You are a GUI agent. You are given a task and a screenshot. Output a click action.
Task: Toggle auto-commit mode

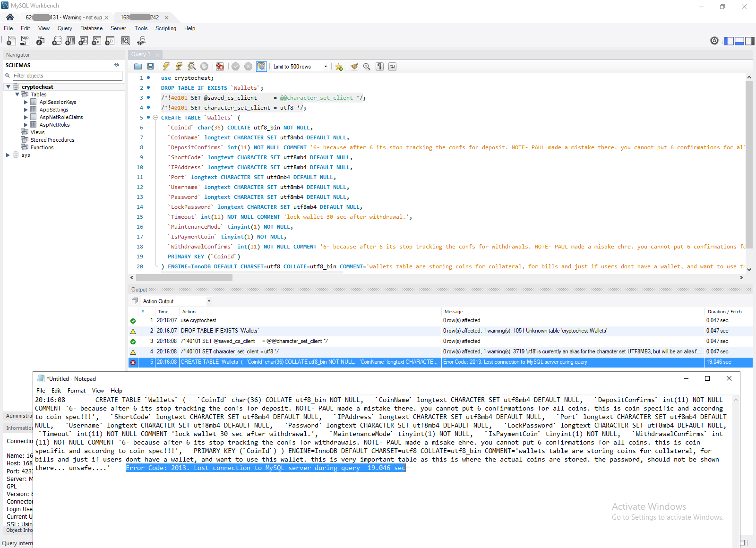(261, 67)
